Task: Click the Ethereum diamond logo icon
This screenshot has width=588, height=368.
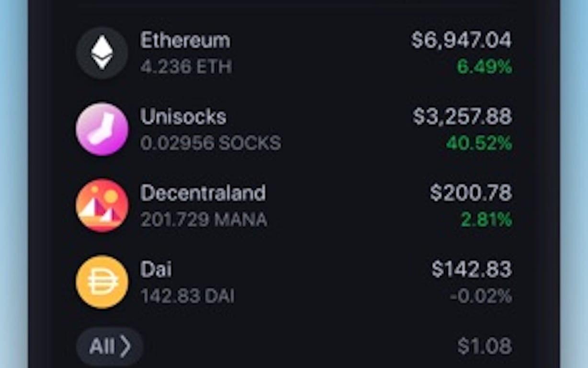Action: 102,53
